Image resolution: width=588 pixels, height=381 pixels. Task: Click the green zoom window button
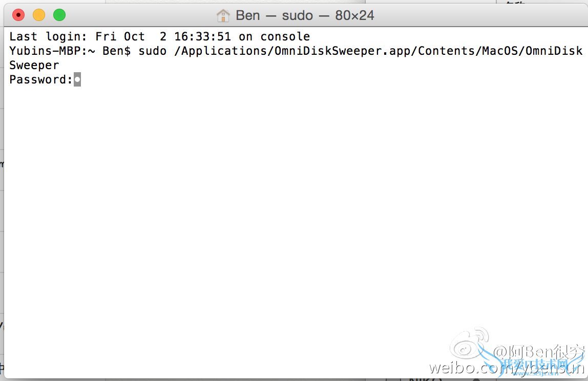[59, 15]
